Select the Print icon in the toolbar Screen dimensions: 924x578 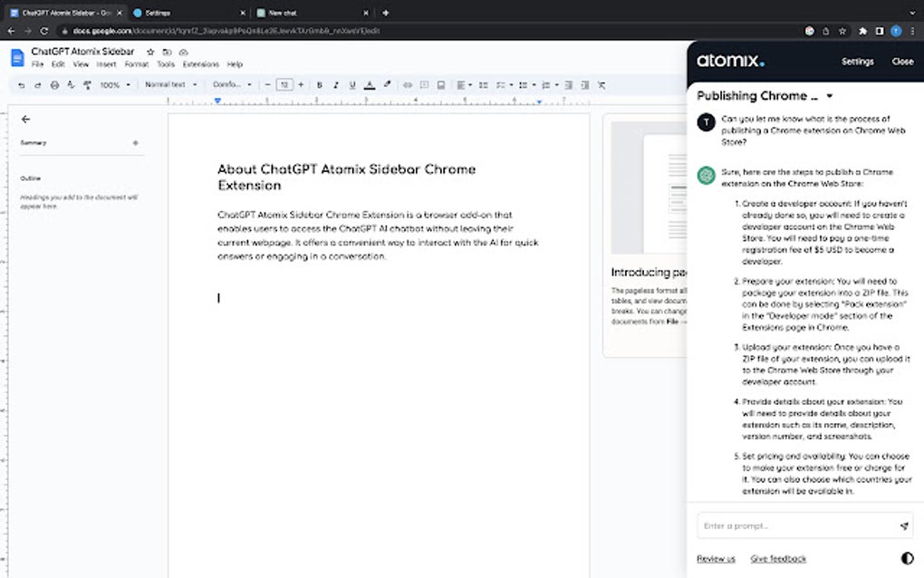(x=55, y=84)
